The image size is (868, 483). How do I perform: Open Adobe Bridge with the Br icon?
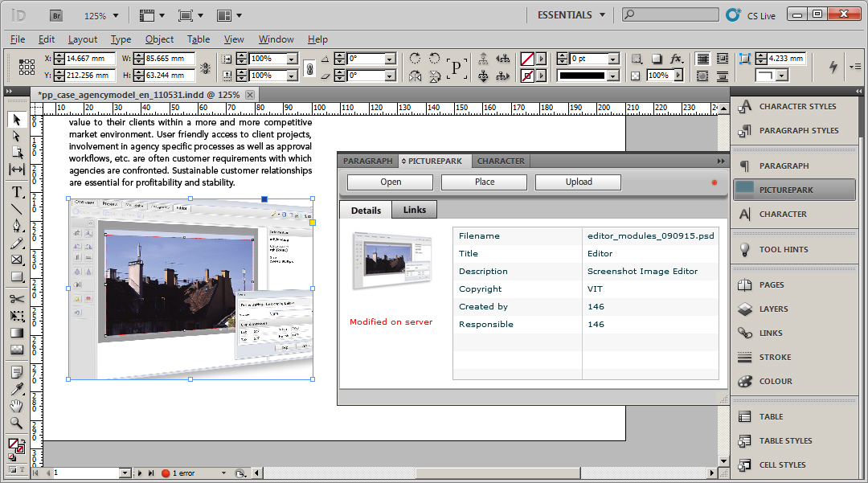[56, 15]
